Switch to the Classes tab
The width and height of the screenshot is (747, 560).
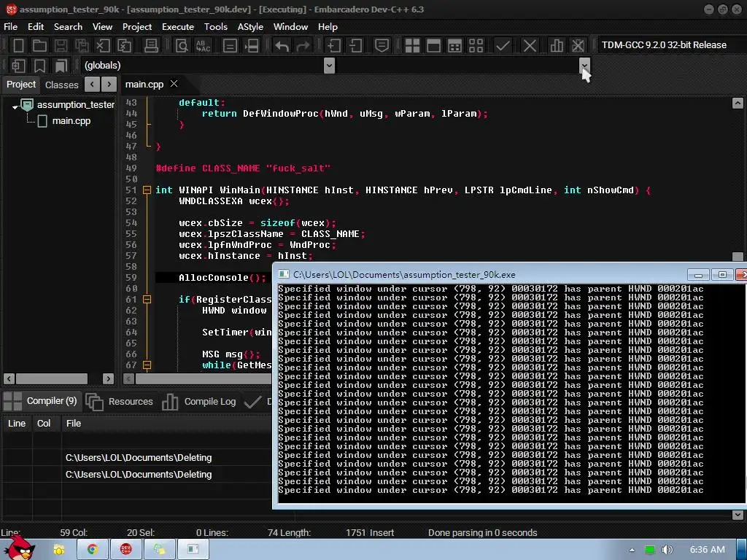pyautogui.click(x=62, y=85)
